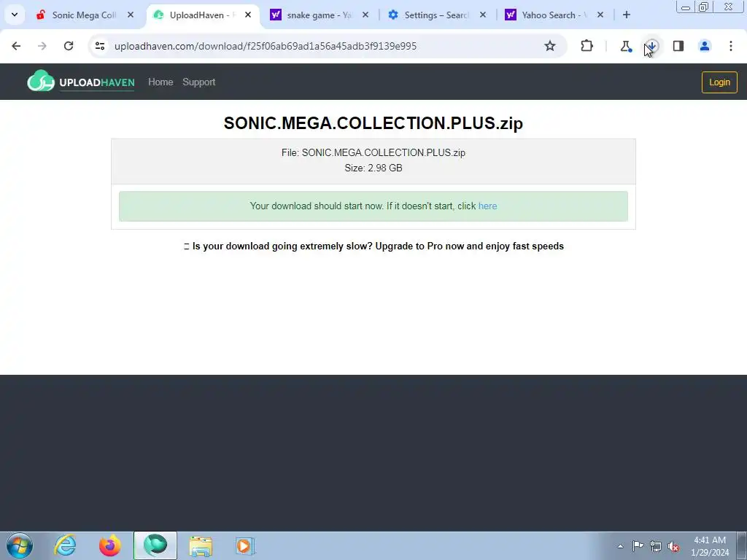Screen dimensions: 747x560
Task: Go back to the previous page
Action: coord(16,46)
